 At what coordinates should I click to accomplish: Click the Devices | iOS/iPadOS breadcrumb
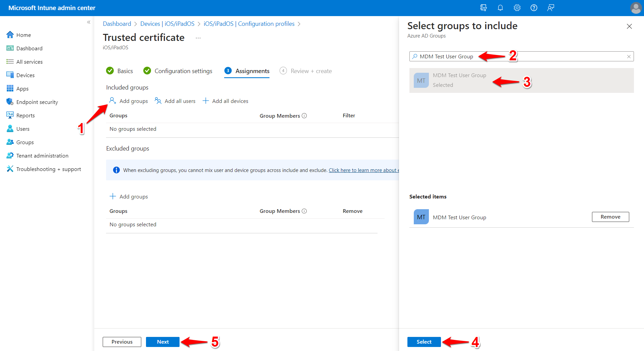(167, 24)
